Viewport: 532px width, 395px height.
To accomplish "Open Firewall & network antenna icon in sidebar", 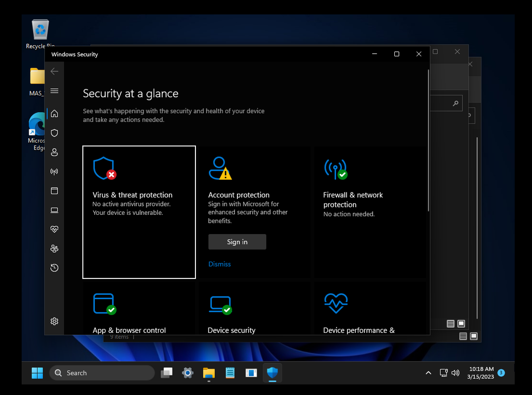I will pos(54,172).
